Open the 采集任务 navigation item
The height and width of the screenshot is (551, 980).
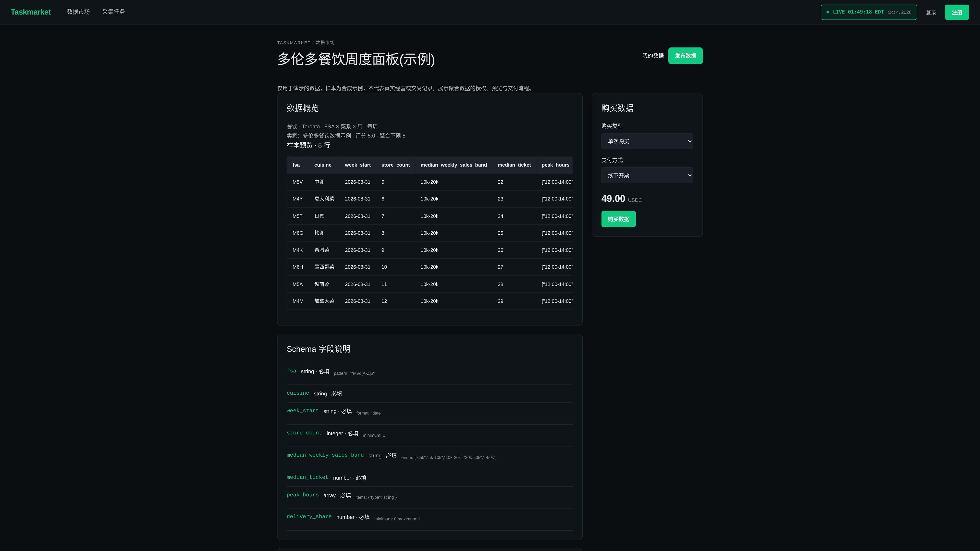[x=113, y=12]
